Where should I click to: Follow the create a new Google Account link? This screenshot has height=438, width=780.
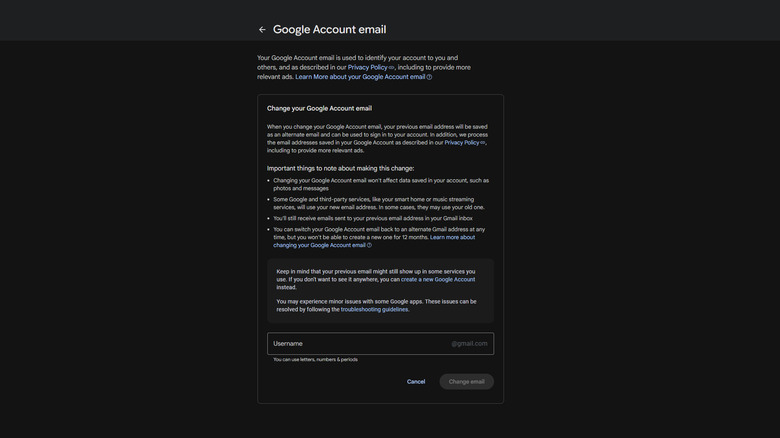click(x=438, y=279)
